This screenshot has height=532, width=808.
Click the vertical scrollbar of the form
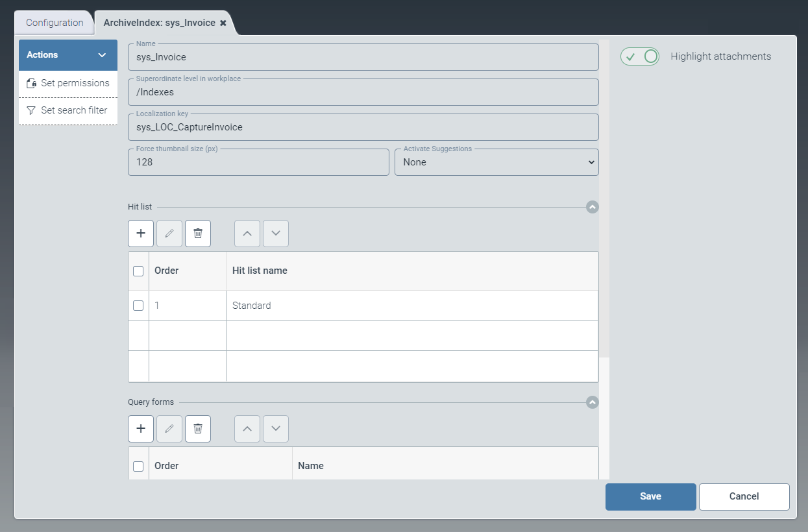click(x=604, y=195)
